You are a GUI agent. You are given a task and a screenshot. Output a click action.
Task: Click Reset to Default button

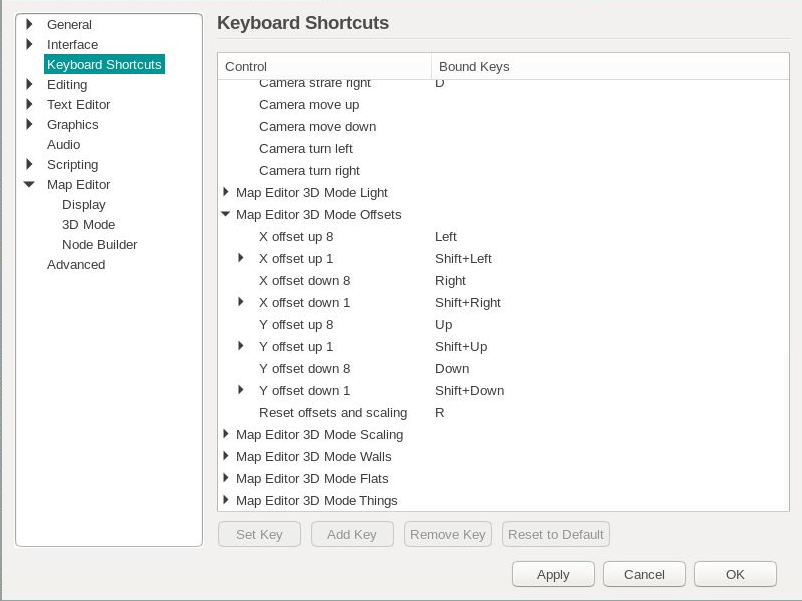click(x=556, y=534)
